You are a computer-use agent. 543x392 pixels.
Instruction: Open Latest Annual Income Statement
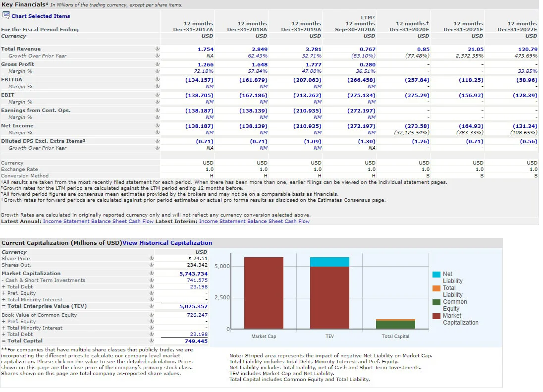(x=66, y=222)
